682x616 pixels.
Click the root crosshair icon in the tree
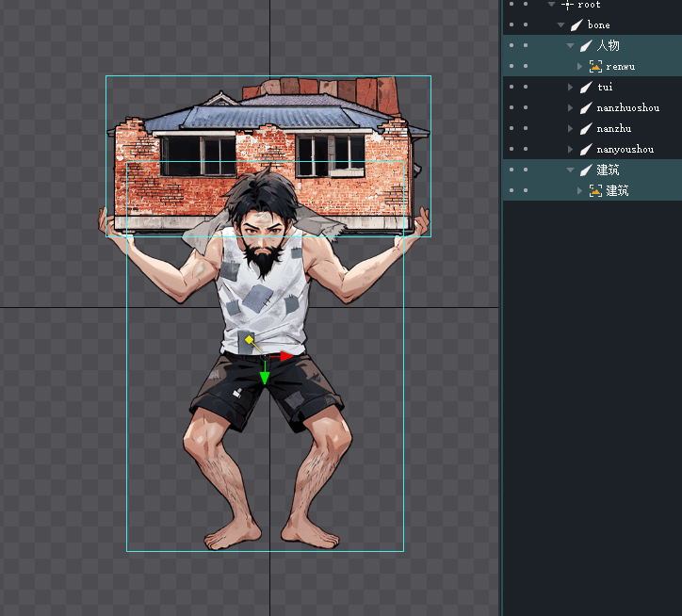(x=567, y=5)
